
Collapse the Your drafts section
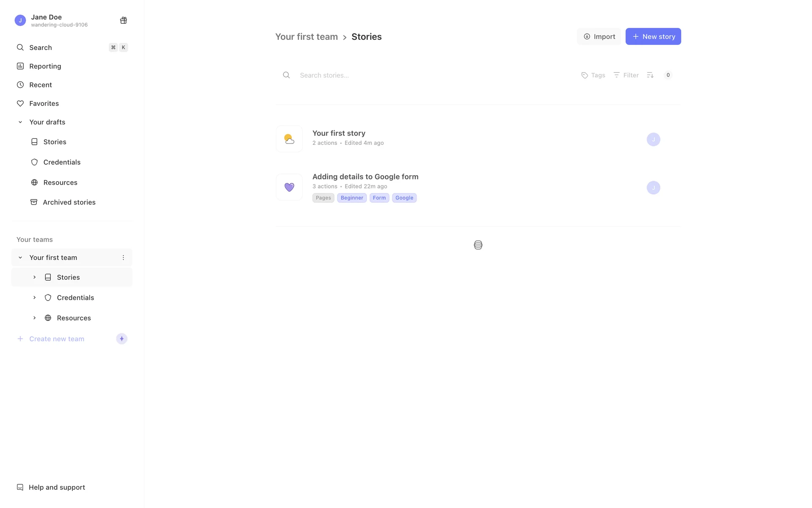coord(20,122)
